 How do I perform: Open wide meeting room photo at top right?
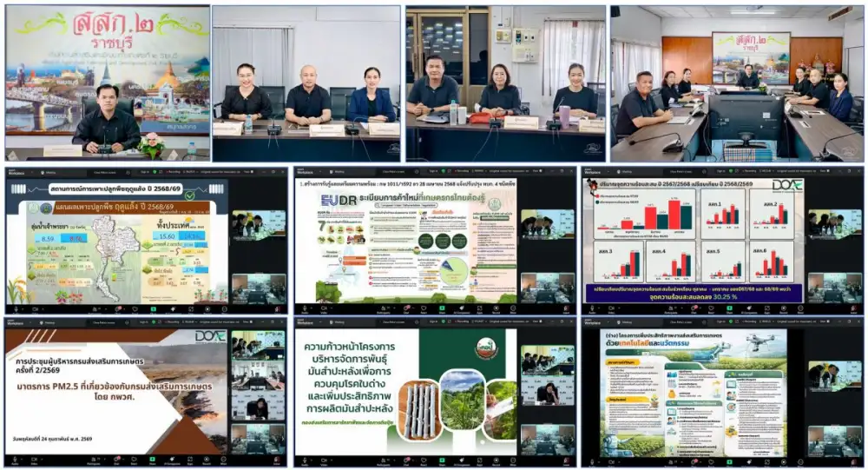click(737, 83)
